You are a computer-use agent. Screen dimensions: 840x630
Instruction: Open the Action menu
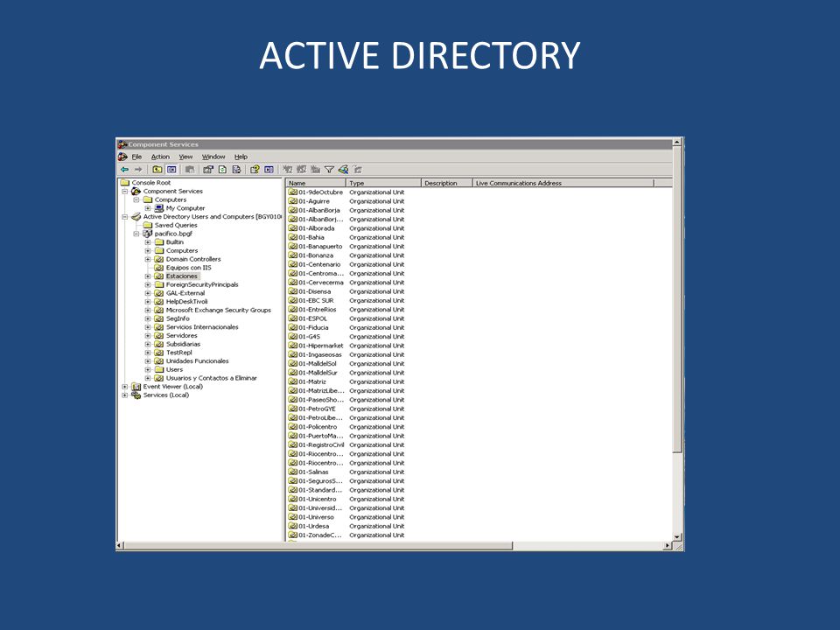pyautogui.click(x=160, y=157)
